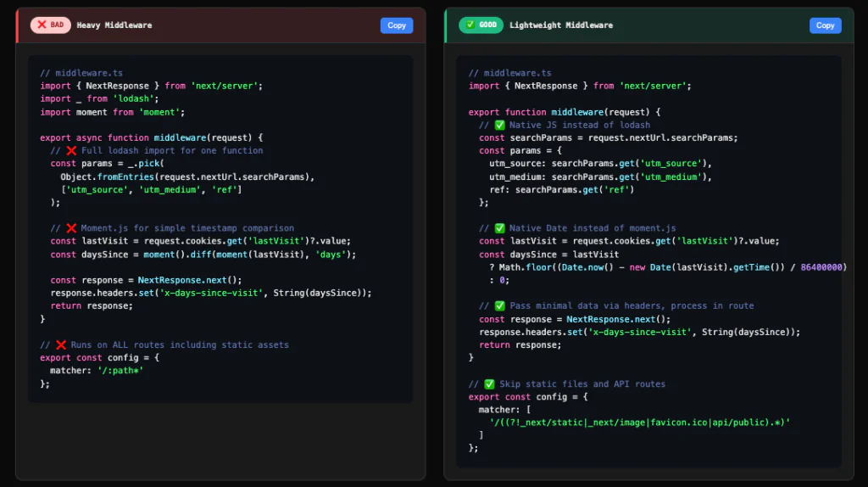The height and width of the screenshot is (487, 868).
Task: Click the Object.fromEntries line
Action: [x=187, y=176]
